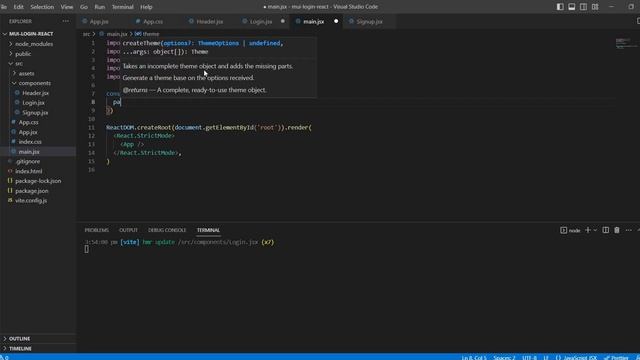Screen dimensions: 640x360
Task: Toggle the primary side bar layout icon
Action: pyautogui.click(x=560, y=7)
